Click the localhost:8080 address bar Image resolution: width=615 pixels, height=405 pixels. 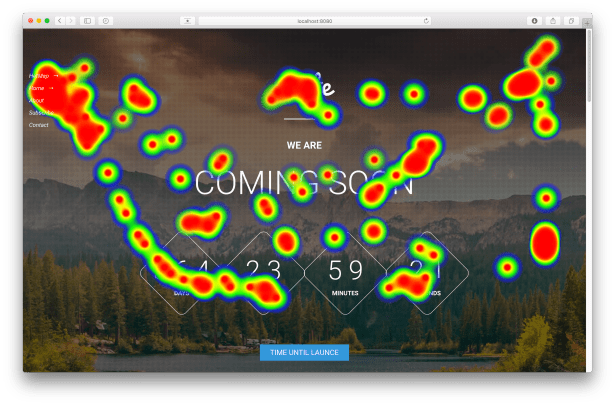tap(313, 20)
